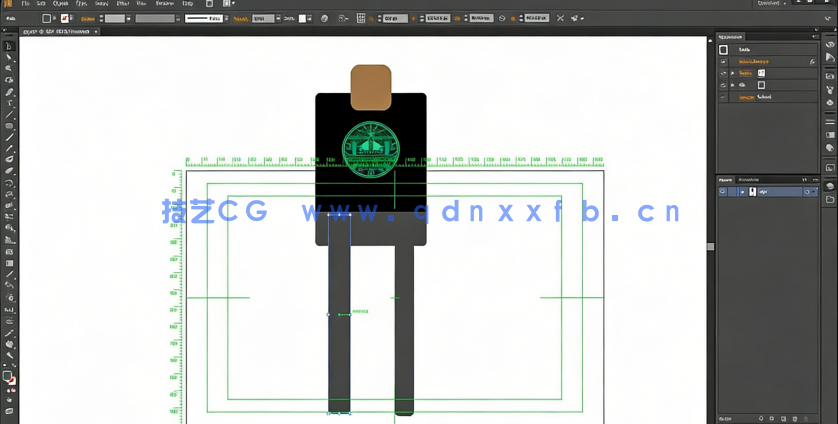Viewport: 838px width, 424px height.
Task: Pick the Eyedropper tool
Action: pyautogui.click(x=9, y=274)
